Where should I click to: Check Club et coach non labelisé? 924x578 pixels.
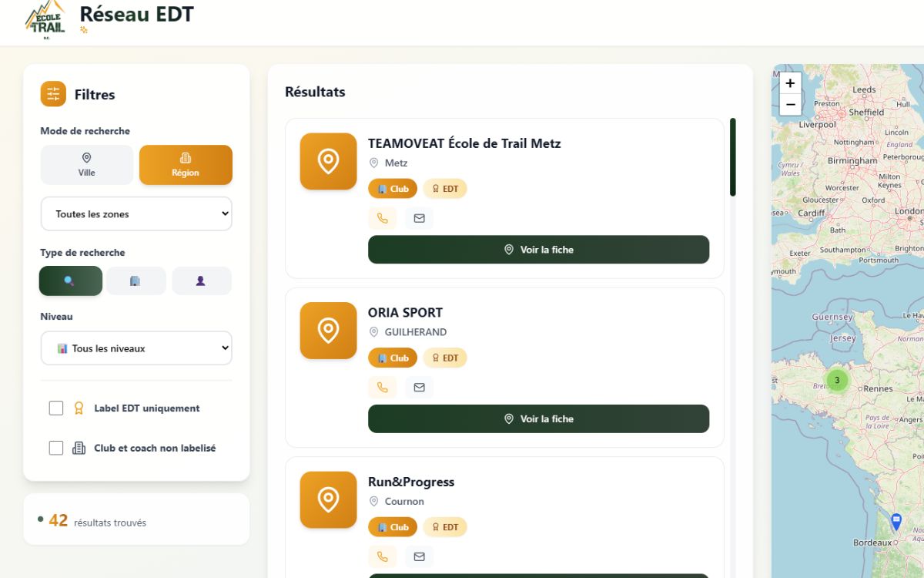pos(56,448)
